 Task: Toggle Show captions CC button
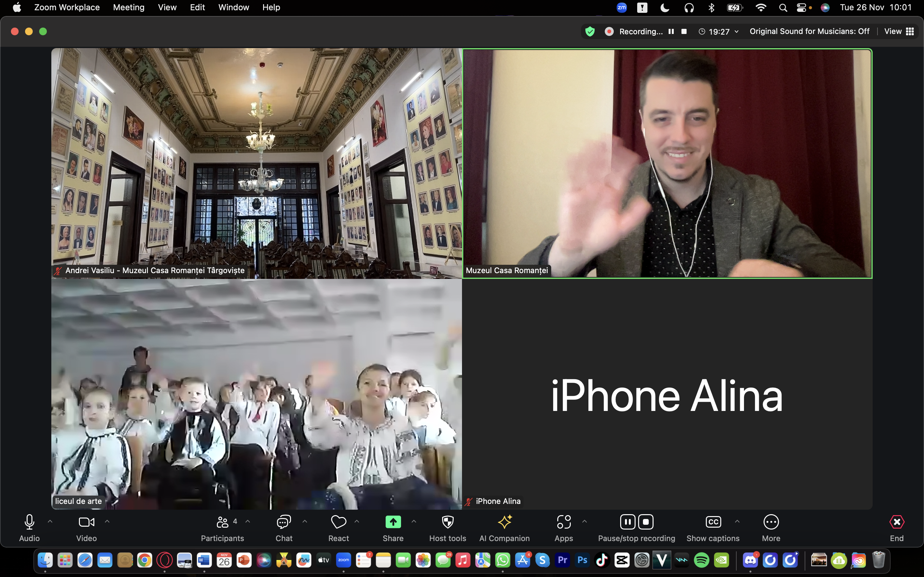tap(713, 528)
